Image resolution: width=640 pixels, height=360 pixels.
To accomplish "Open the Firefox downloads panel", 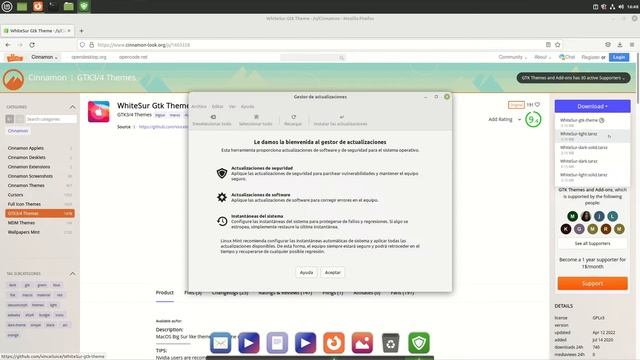I will tap(620, 44).
